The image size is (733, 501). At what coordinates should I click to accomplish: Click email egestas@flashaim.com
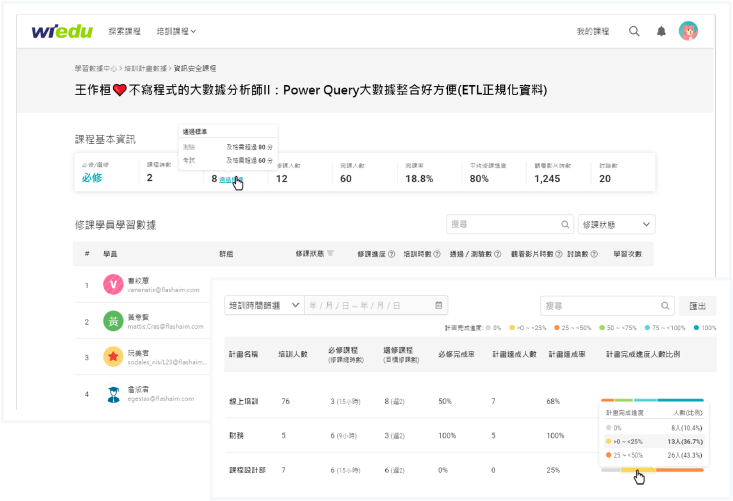161,399
